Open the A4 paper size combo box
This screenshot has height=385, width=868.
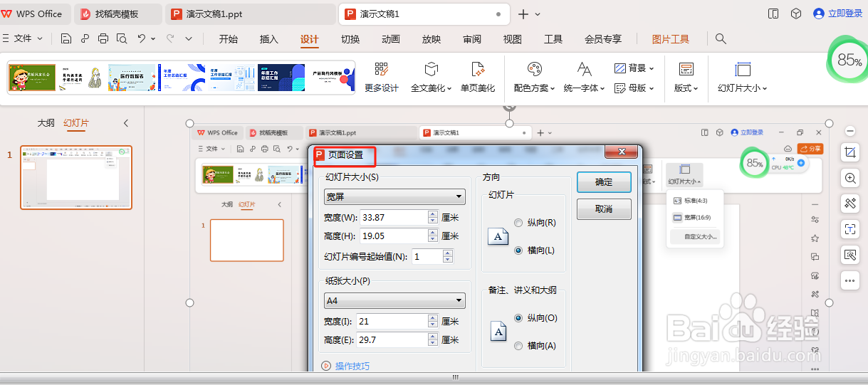pos(394,301)
